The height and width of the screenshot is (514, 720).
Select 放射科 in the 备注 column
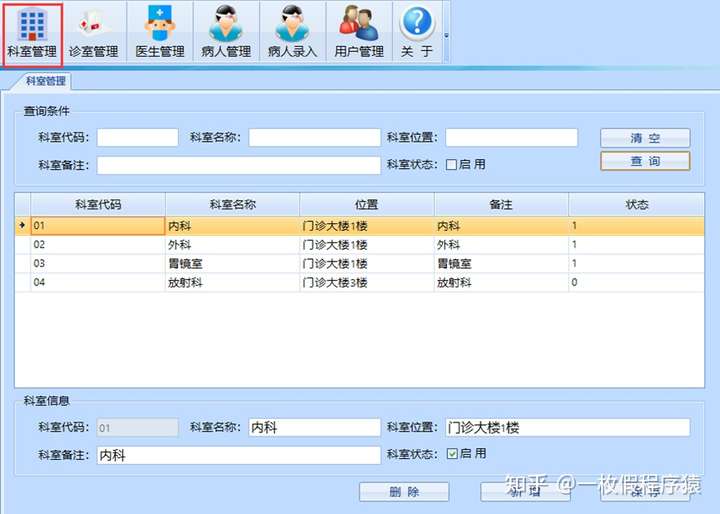(501, 282)
